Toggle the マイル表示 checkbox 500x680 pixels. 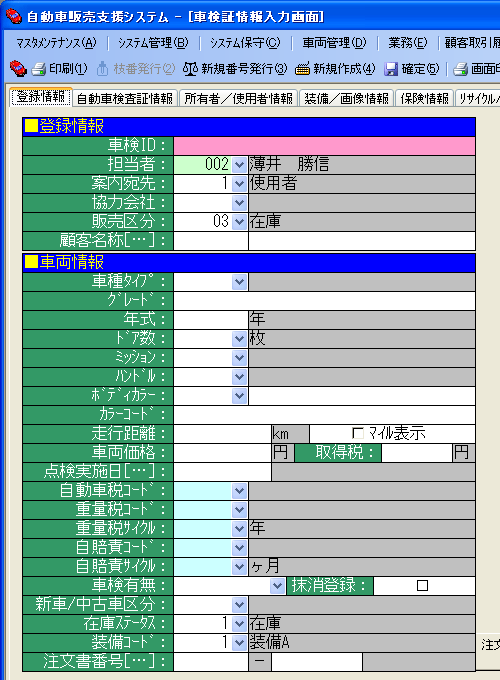(357, 433)
